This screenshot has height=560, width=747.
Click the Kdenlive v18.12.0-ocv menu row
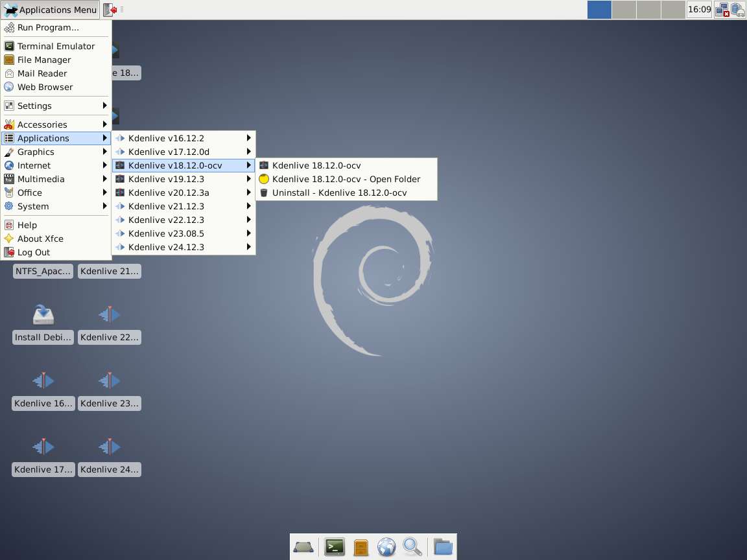click(184, 165)
